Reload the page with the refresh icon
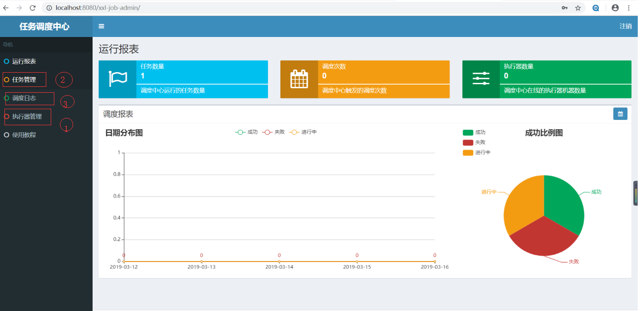Image resolution: width=644 pixels, height=311 pixels. [32, 8]
